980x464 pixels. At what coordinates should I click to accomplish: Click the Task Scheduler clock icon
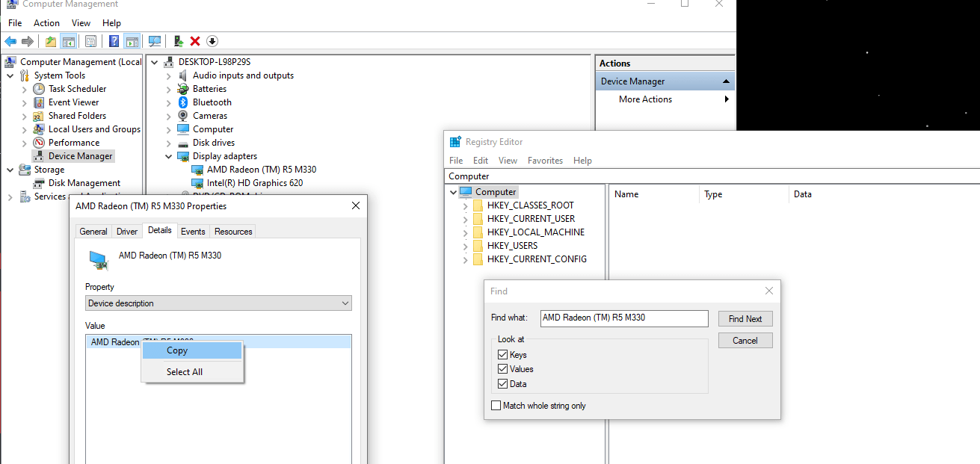(39, 89)
